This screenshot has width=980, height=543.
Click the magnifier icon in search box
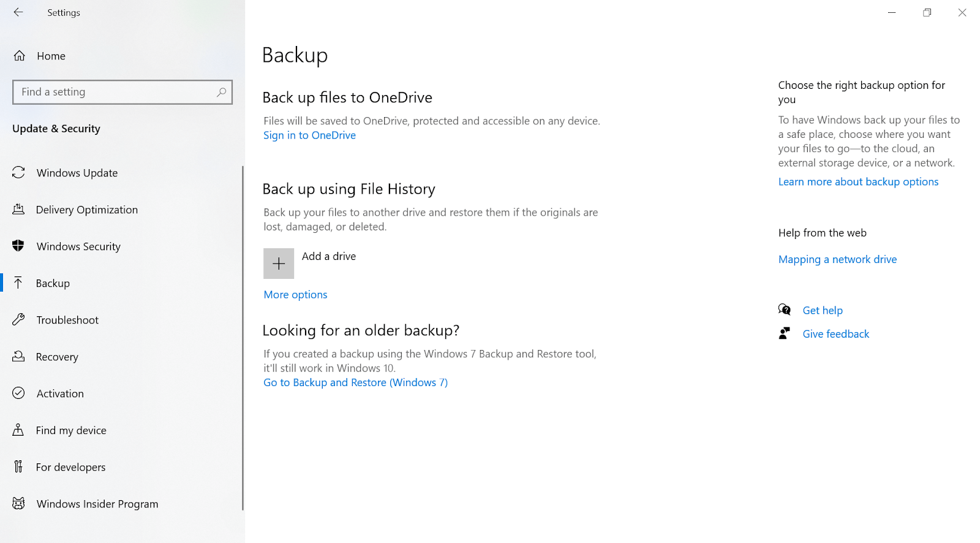click(x=221, y=92)
